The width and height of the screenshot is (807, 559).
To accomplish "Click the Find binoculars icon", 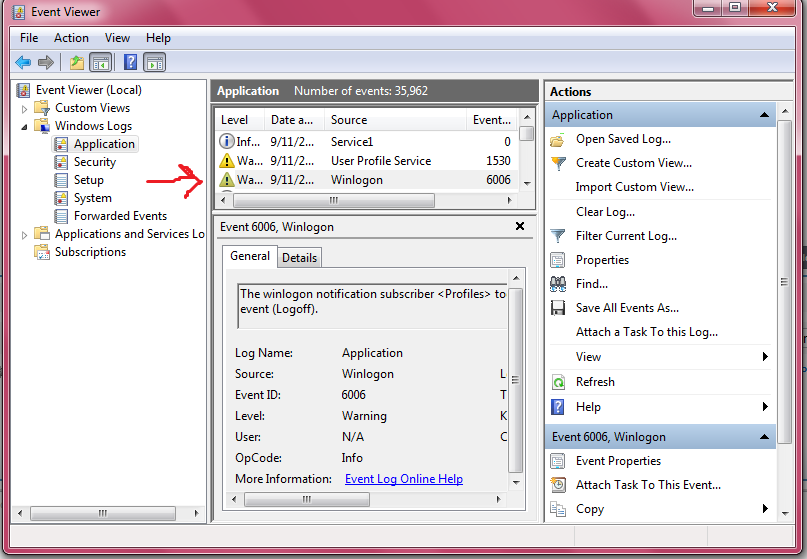I will [558, 284].
